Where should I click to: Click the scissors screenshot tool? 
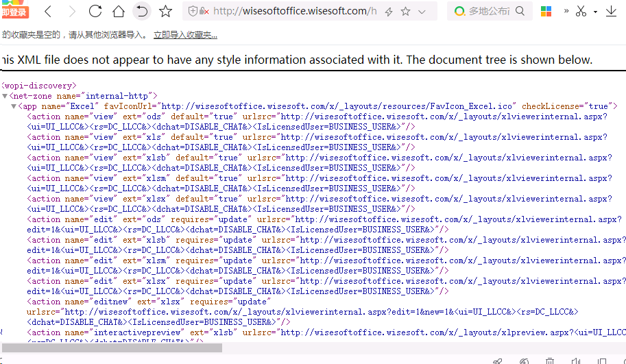581,11
